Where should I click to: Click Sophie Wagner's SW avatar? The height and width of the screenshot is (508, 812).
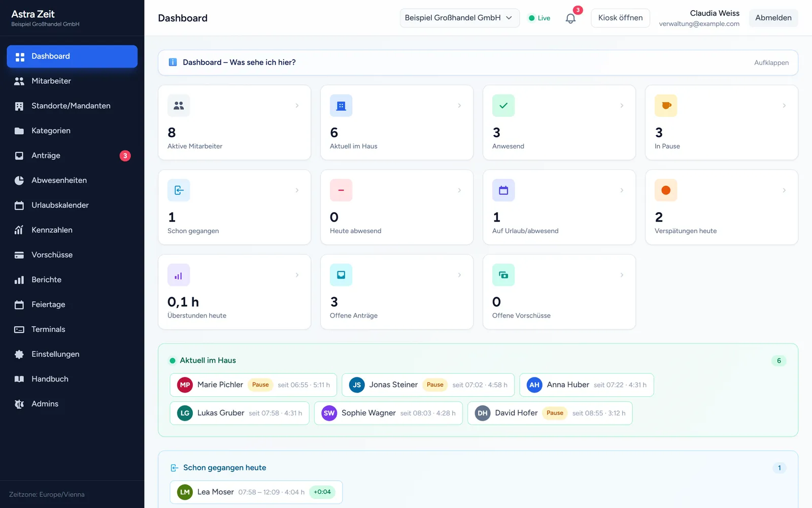tap(329, 414)
